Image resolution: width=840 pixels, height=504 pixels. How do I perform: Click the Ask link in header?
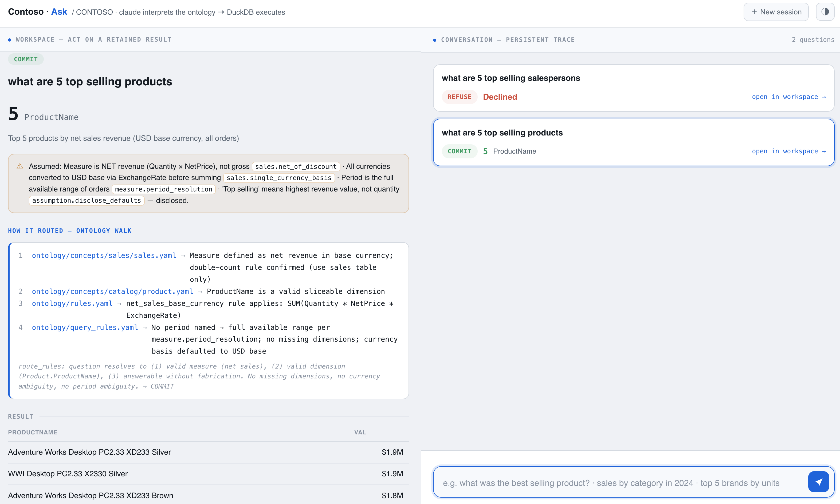(59, 12)
